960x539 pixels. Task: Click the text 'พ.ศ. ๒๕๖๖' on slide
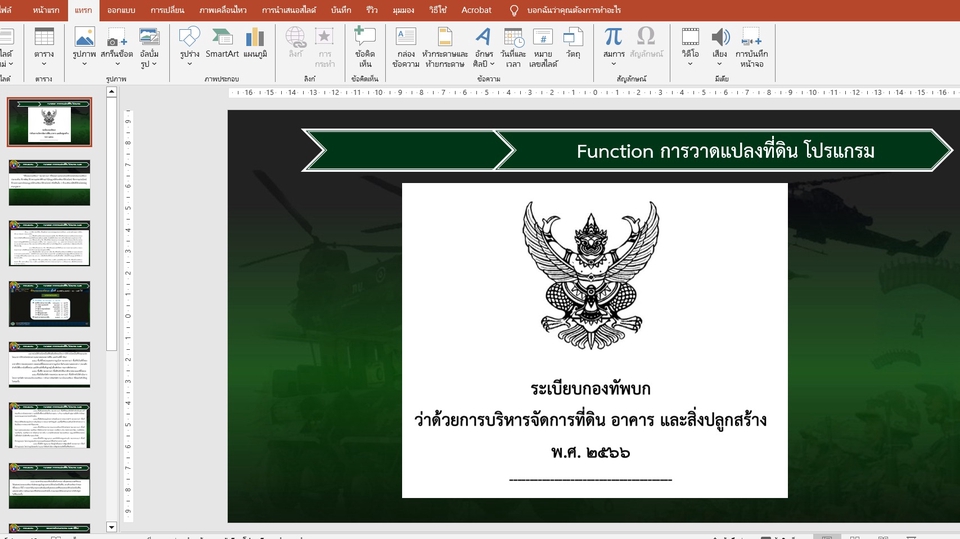click(590, 452)
